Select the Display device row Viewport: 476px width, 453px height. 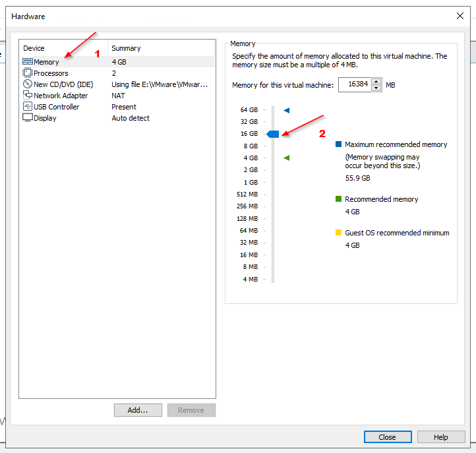click(118, 118)
